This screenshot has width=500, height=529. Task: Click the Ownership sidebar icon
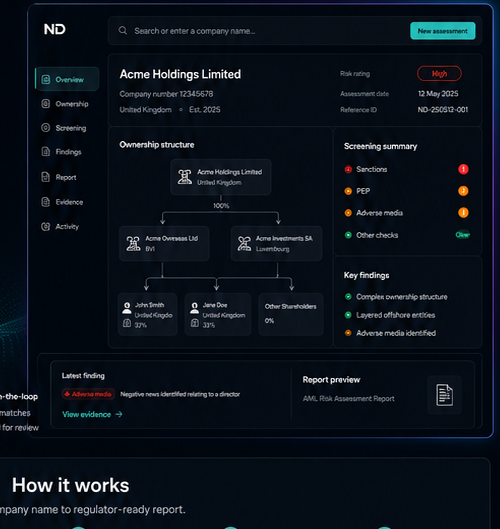coord(46,104)
